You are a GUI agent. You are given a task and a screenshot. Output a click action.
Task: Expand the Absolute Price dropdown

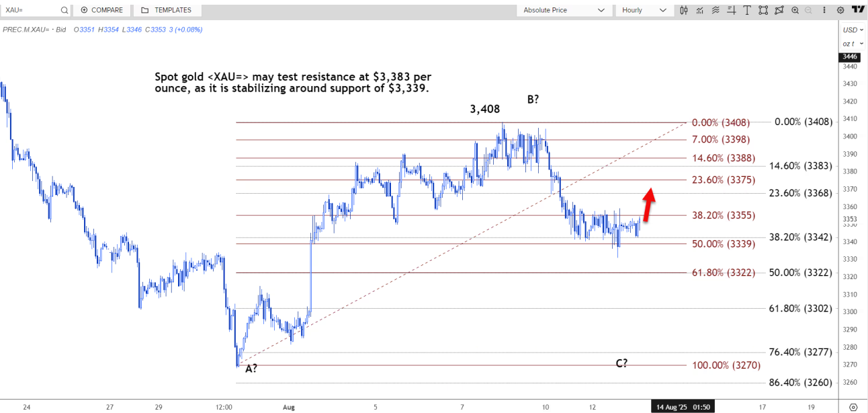(x=564, y=10)
